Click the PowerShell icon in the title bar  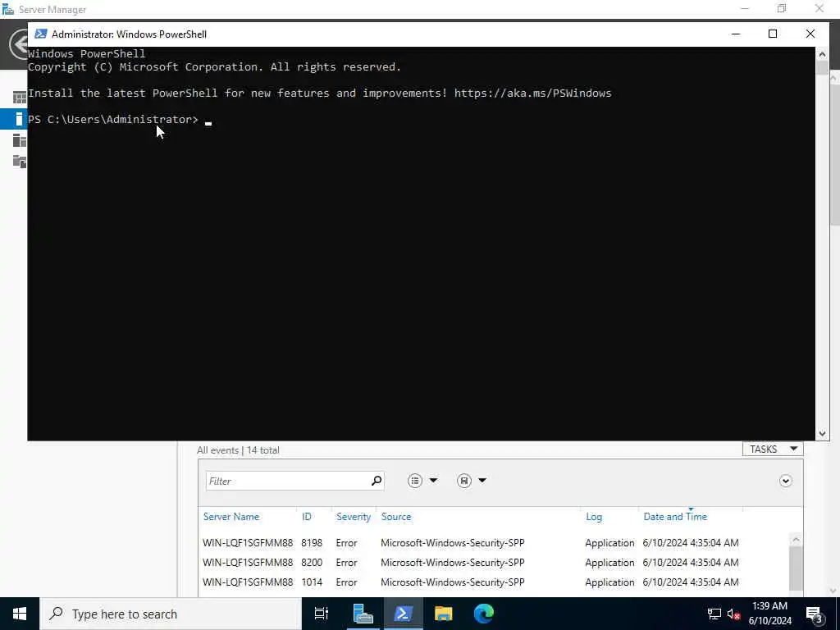[x=41, y=34]
